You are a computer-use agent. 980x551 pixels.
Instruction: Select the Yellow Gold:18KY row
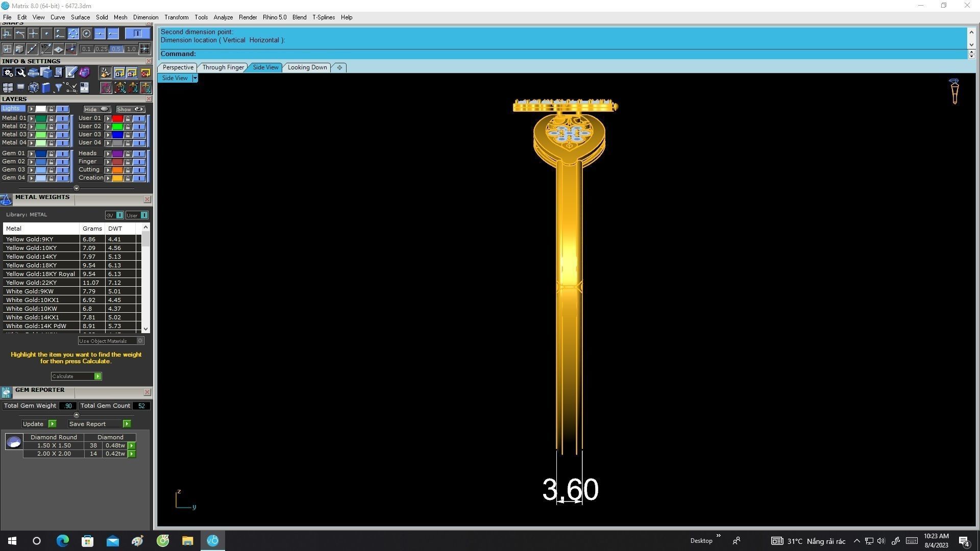tap(32, 265)
